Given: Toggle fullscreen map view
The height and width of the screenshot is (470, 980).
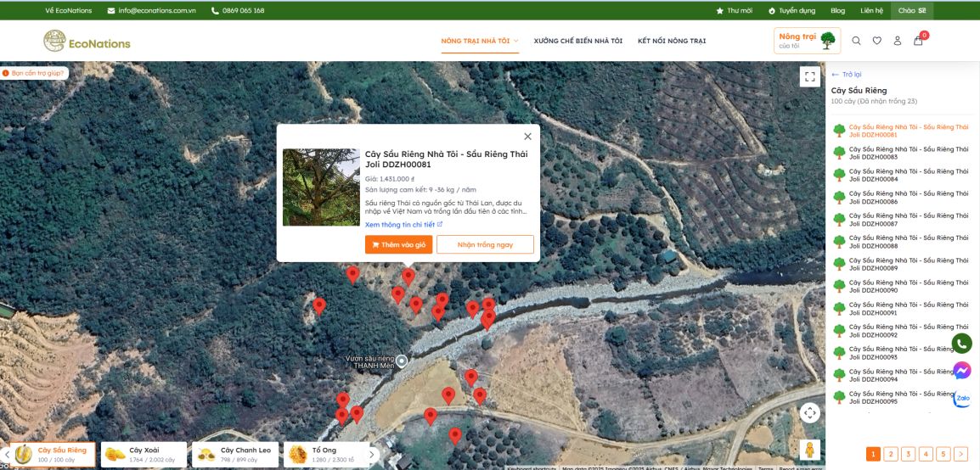Looking at the screenshot, I should pos(810,76).
